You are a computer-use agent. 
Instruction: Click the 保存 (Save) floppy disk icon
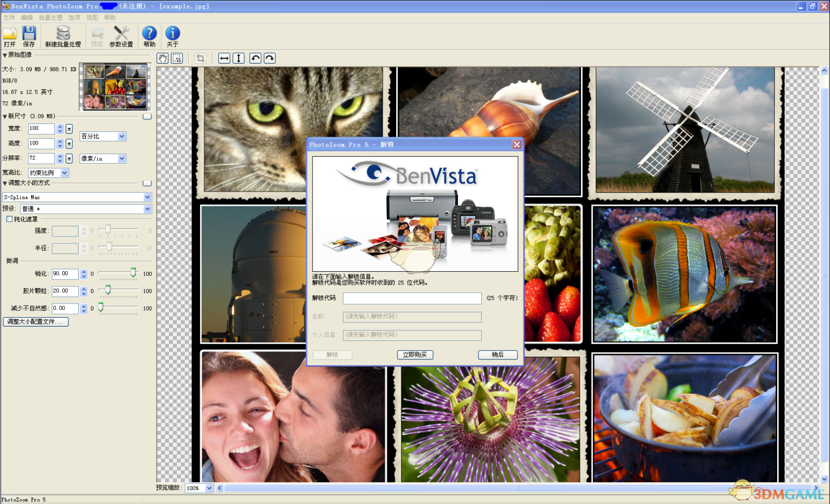click(29, 33)
